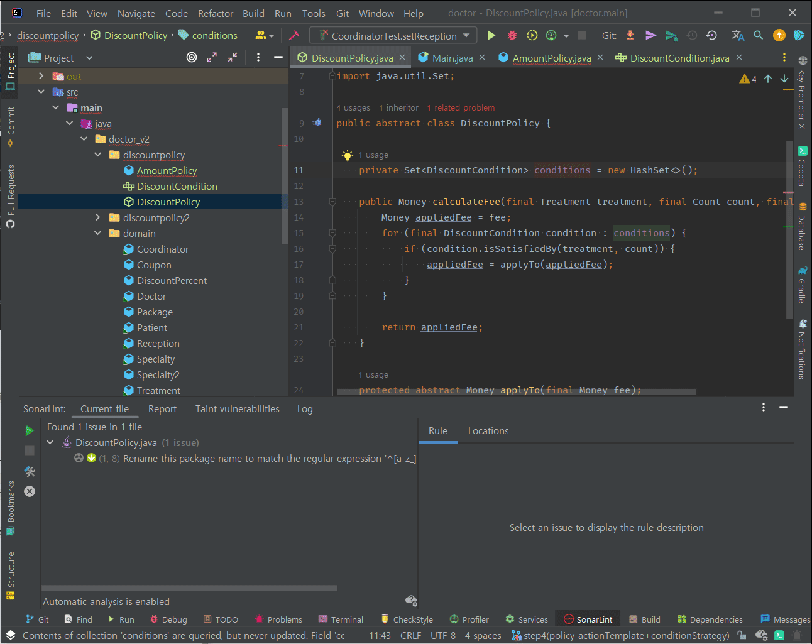Viewport: 812px width, 644px height.
Task: Click Select Opened File target icon in Project panel
Action: [x=192, y=58]
